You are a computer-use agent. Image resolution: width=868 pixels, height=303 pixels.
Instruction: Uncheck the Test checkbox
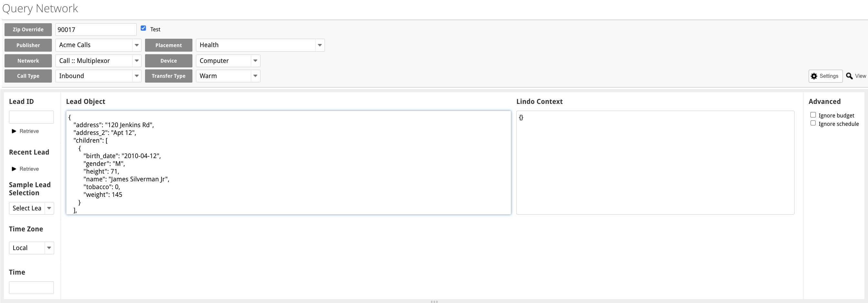coord(143,28)
